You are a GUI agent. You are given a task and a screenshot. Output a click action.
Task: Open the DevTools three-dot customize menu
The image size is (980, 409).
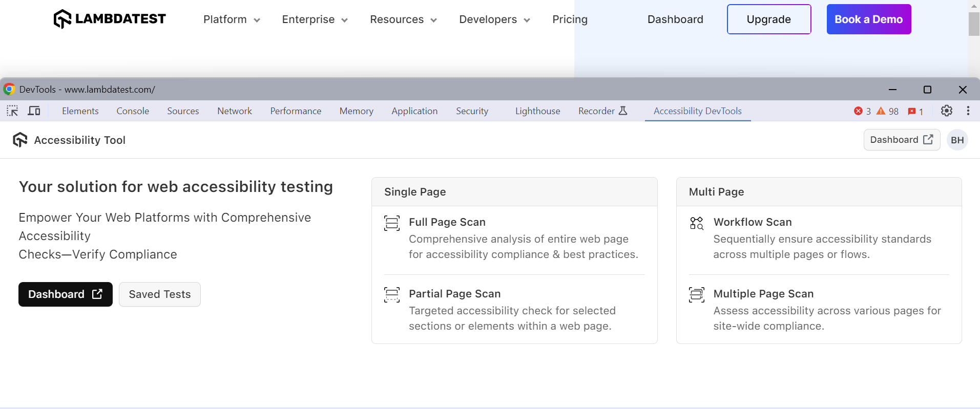coord(968,111)
